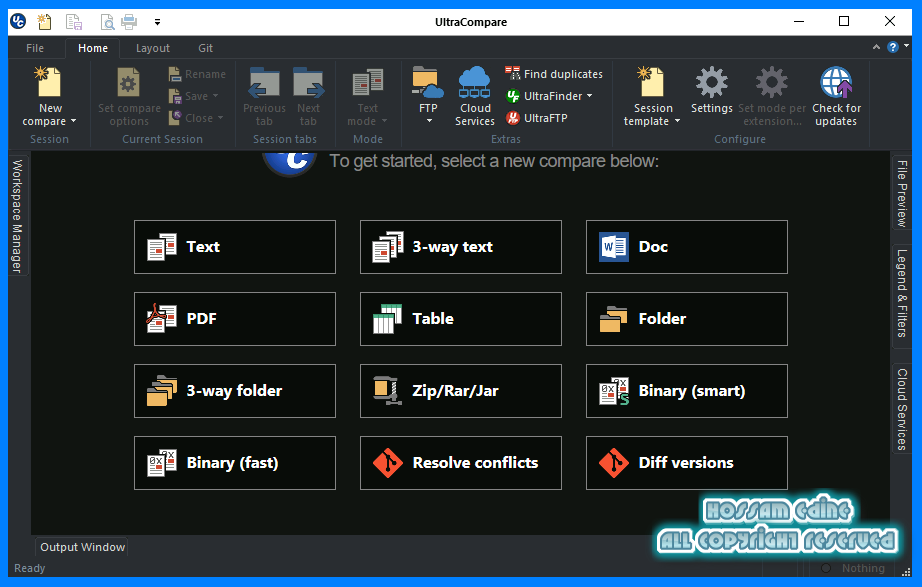Start a Binary (smart) compare

click(x=687, y=391)
